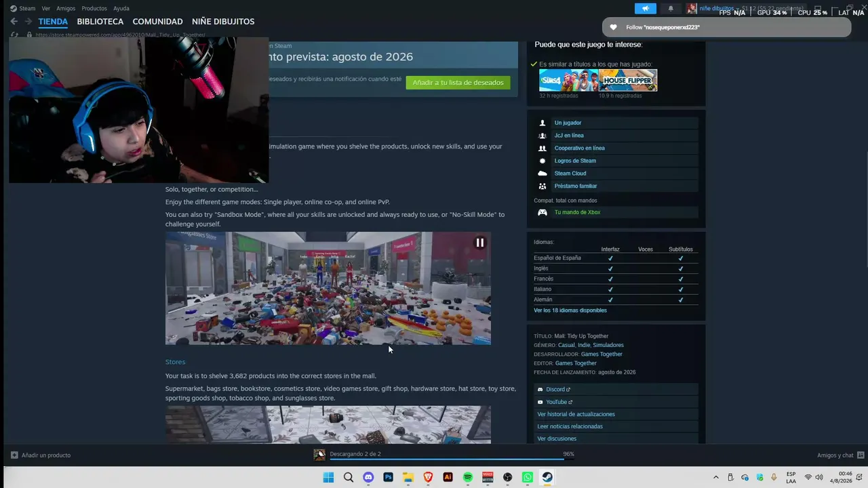Screen dimensions: 868x488
Task: Open the Steam announcements megaphone button
Action: [x=646, y=9]
